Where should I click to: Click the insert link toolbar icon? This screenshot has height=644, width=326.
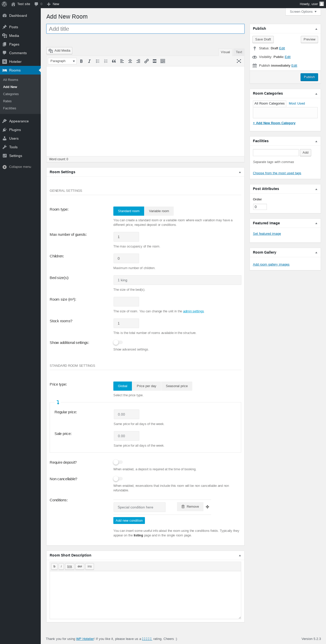tap(146, 61)
